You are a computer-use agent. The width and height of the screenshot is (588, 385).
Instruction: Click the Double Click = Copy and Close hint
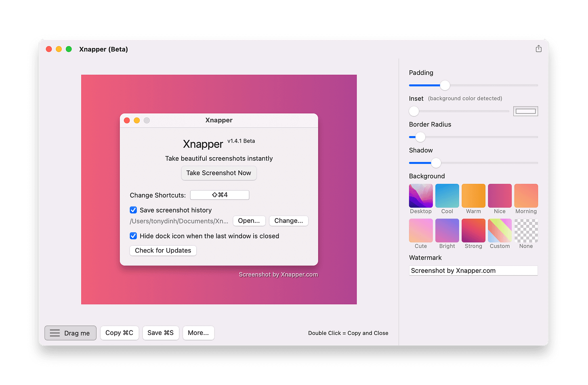point(348,333)
